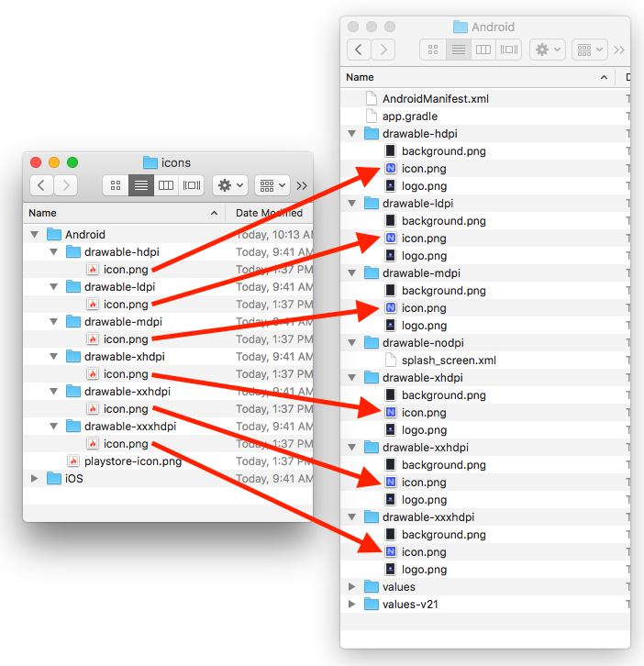Viewport: 644px width, 666px height.
Task: Open action gear menu in icons window
Action: 230,185
